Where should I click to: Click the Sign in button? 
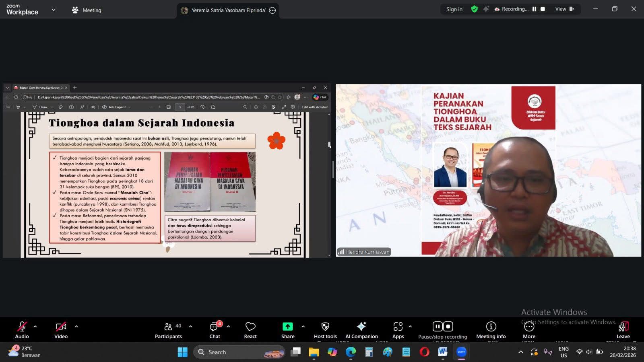454,9
